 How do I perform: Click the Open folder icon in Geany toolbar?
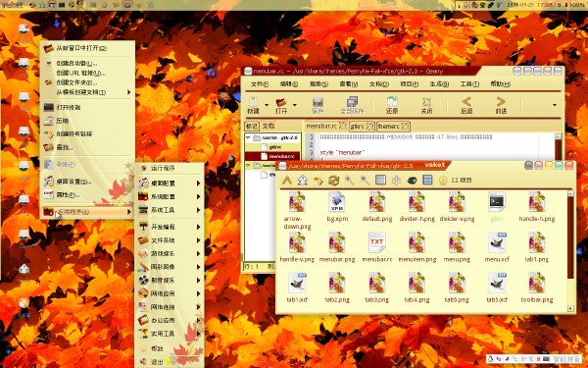pos(281,102)
